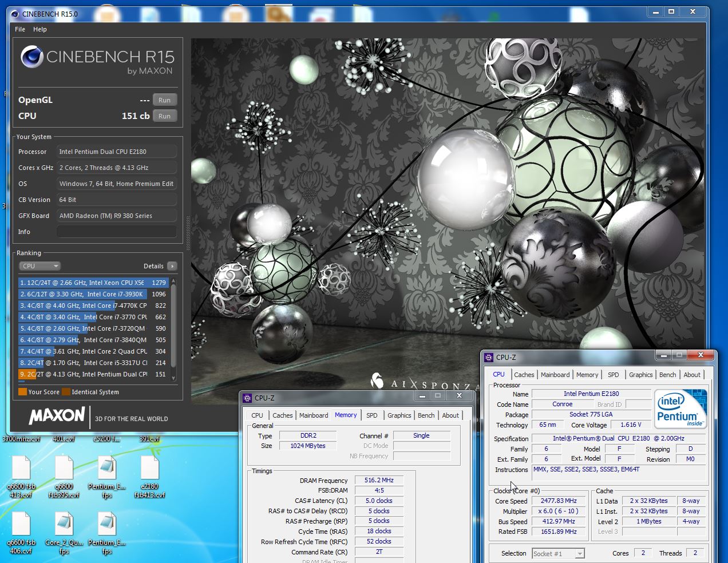Click the Channel # value Single
Screen dimensions: 728x563
pyautogui.click(x=421, y=435)
